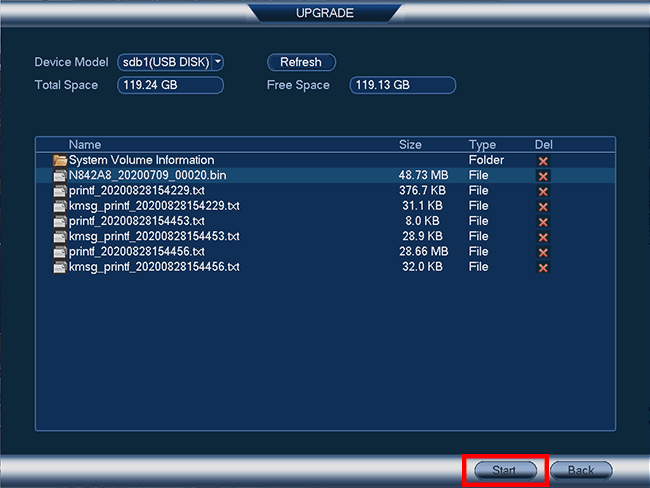650x488 pixels.
Task: Open the Device Model dropdown
Action: [x=170, y=62]
